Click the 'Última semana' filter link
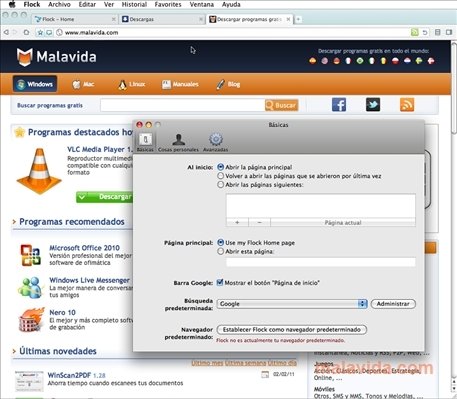This screenshot has height=399, width=457. click(245, 363)
